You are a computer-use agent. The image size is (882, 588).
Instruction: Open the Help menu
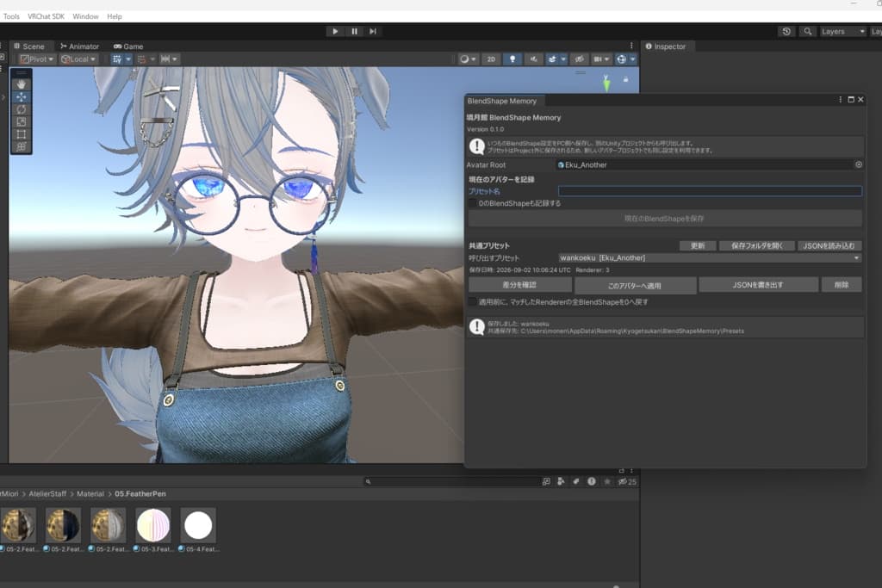(x=115, y=16)
